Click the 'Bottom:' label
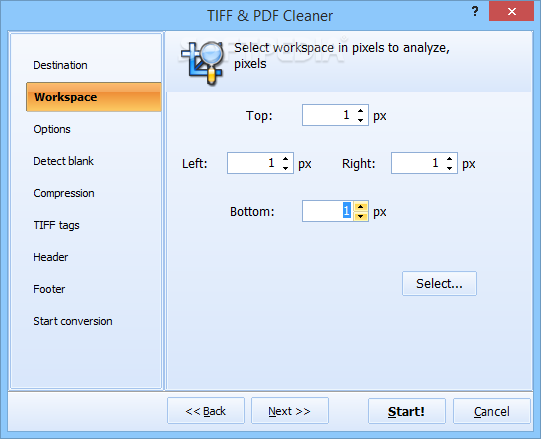This screenshot has width=541, height=439. pyautogui.click(x=252, y=212)
